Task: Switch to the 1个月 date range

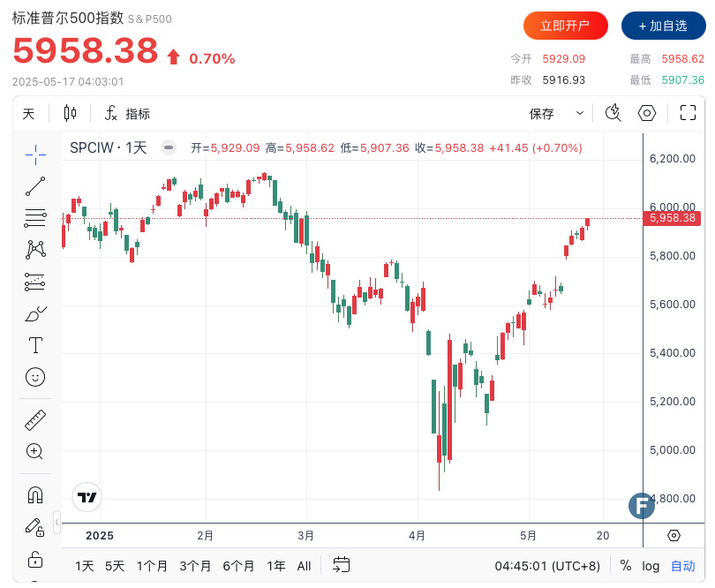Action: point(152,566)
